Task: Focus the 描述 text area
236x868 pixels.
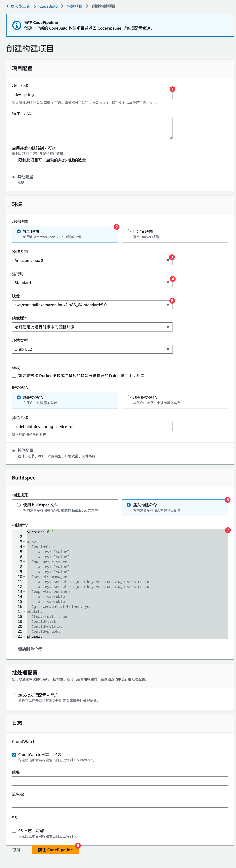Action: click(92, 128)
